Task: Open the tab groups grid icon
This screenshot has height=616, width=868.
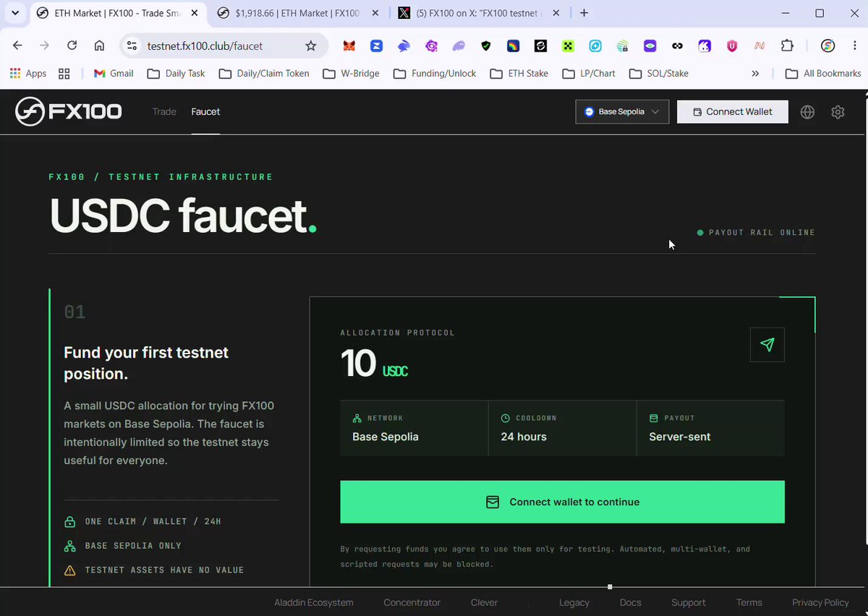Action: (64, 73)
